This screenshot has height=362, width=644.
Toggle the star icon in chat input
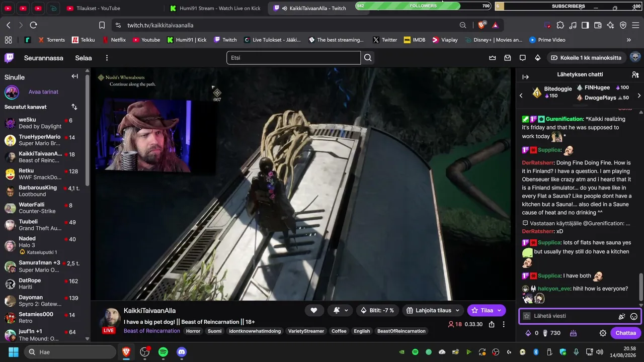527,316
